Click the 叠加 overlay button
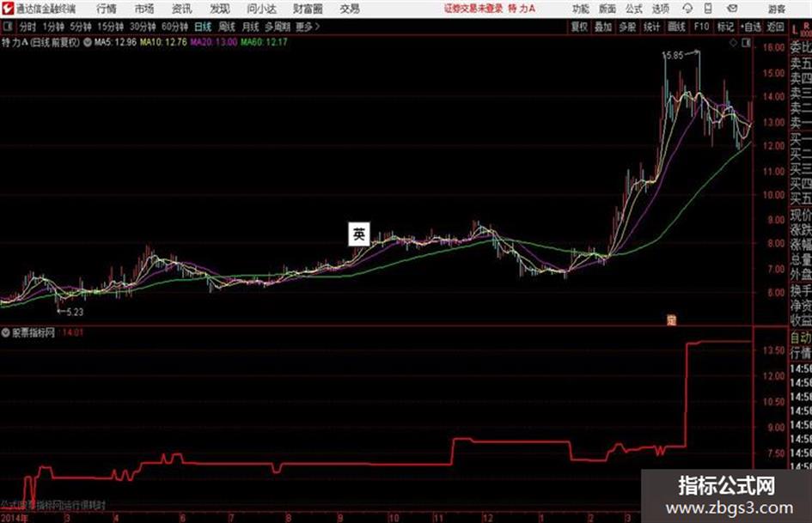This screenshot has height=523, width=812. (x=603, y=27)
